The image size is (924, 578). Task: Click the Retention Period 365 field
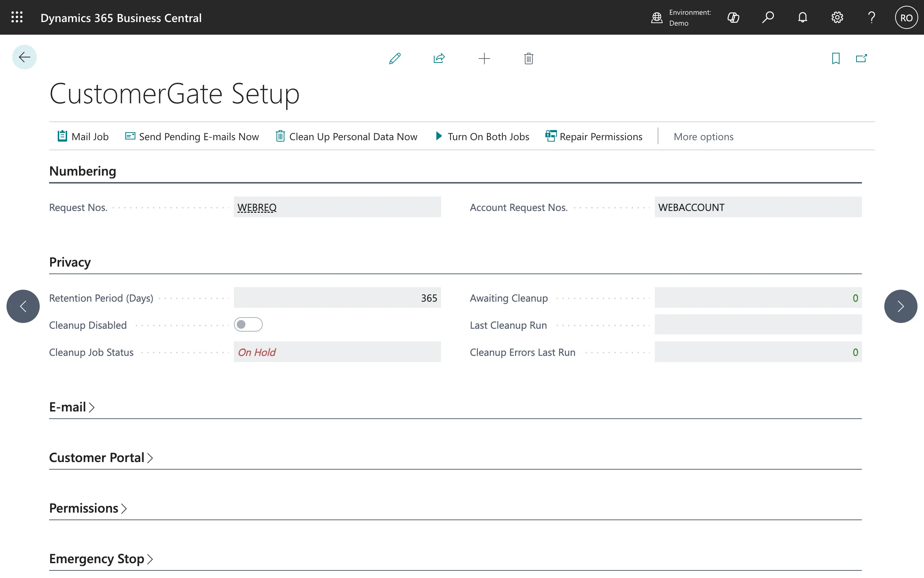[337, 297]
